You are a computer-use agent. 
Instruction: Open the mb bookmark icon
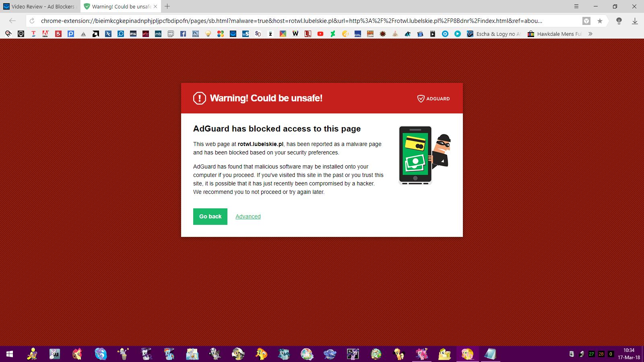[x=158, y=34]
